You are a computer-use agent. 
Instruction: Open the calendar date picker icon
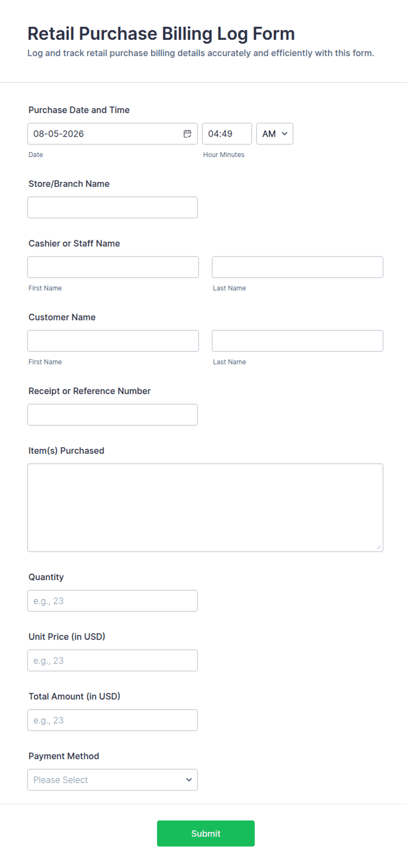tap(187, 134)
